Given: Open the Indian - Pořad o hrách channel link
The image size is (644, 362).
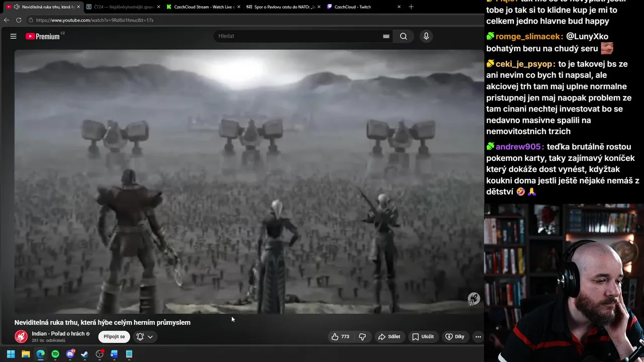Looking at the screenshot, I should coord(58,334).
